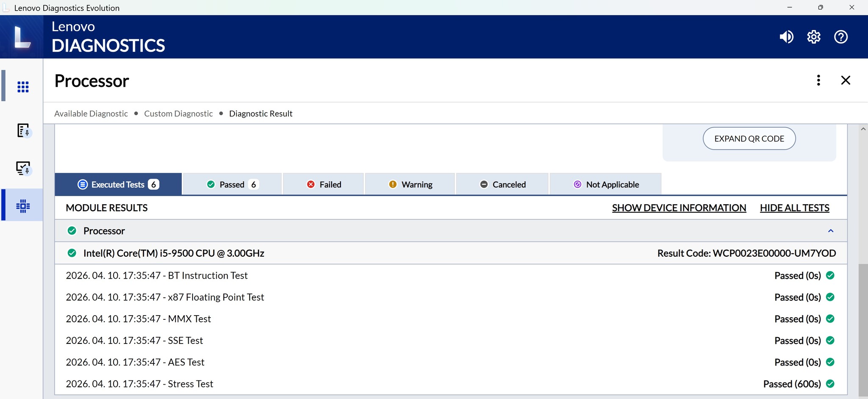The image size is (868, 399).
Task: Click the pass icon for x87 Floating Point Test
Action: pyautogui.click(x=830, y=297)
